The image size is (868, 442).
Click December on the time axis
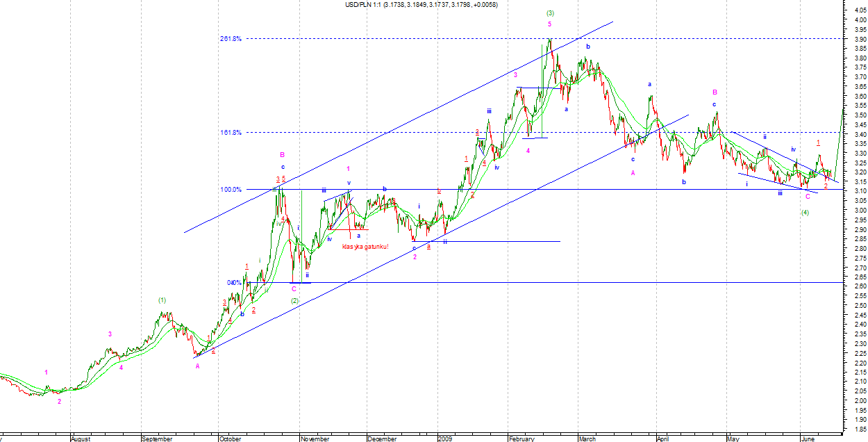383,439
